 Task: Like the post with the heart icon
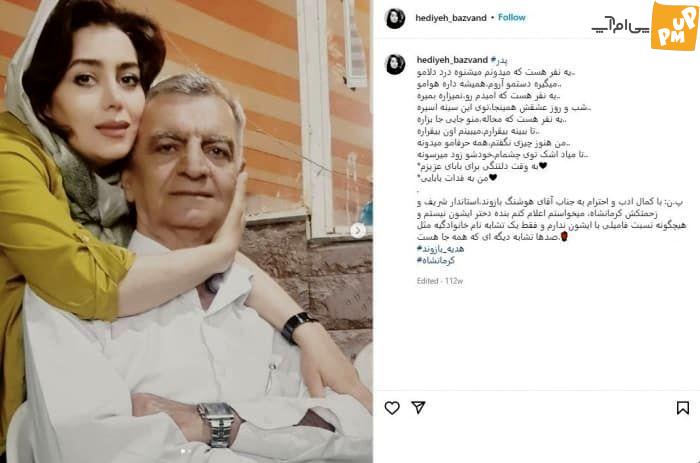[392, 408]
